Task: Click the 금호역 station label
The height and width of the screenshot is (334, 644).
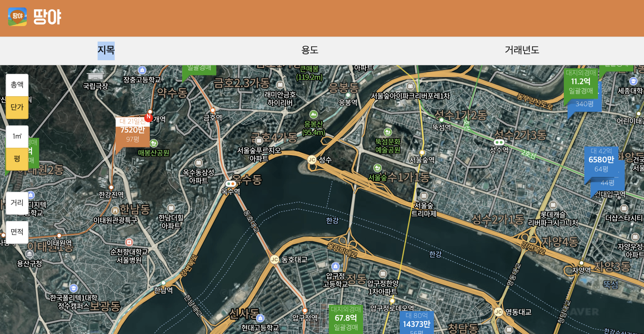Action: 213,118
